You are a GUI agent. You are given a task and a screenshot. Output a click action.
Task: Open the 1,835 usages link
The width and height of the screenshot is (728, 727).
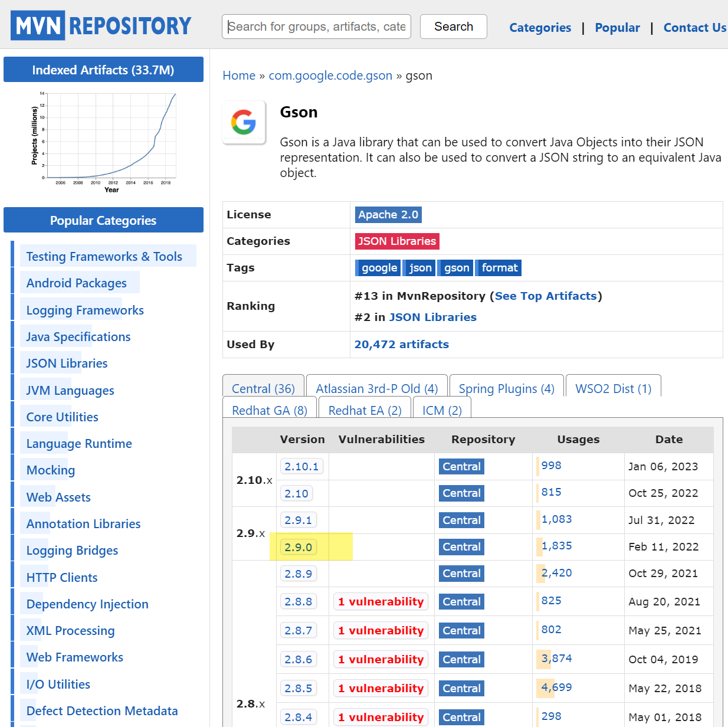tap(556, 546)
